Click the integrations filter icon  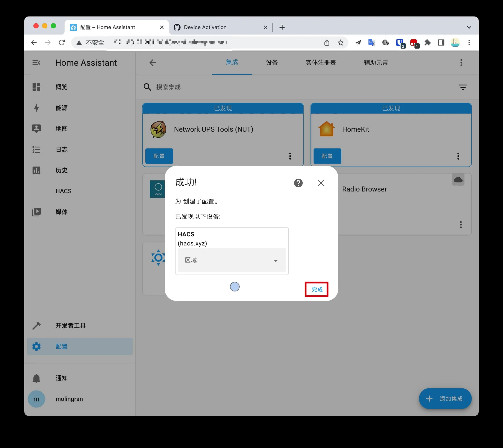463,87
